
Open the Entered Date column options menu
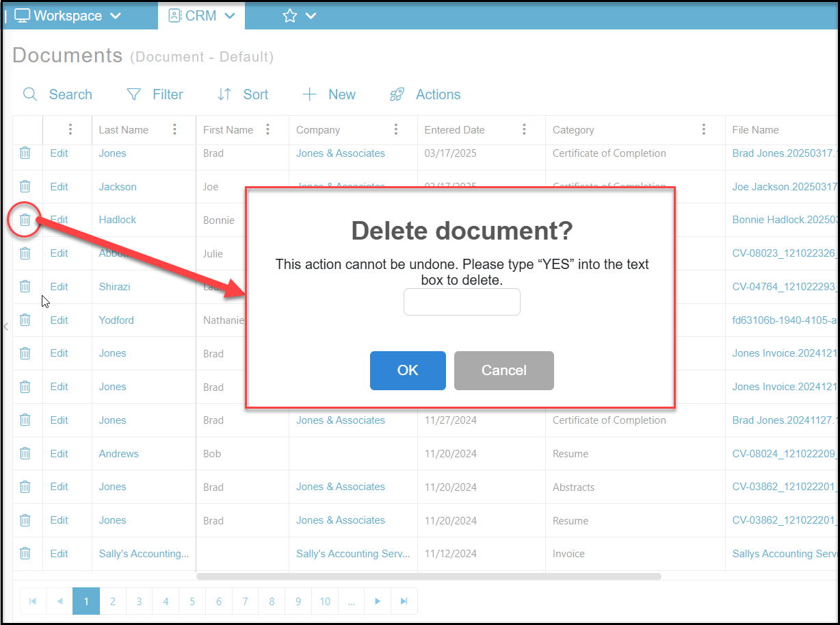point(524,129)
